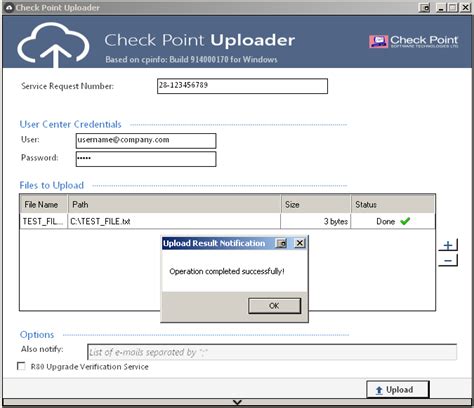Click the Also notify e-mails field
Image resolution: width=474 pixels, height=408 pixels.
pos(272,352)
